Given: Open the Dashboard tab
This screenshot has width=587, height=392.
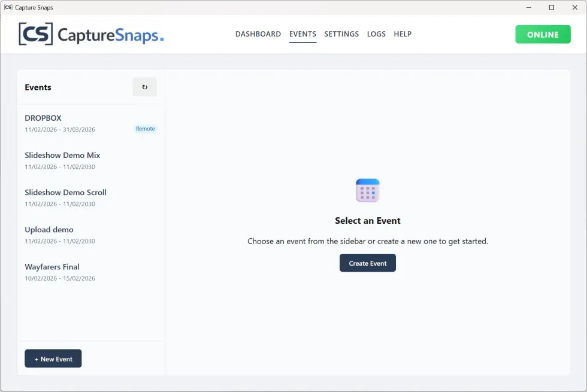Looking at the screenshot, I should [x=258, y=34].
